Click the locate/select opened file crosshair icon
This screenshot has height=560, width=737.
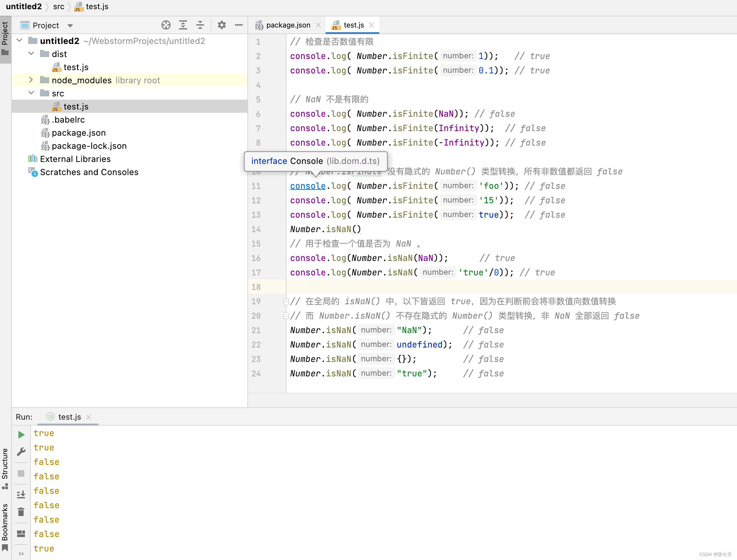click(166, 25)
